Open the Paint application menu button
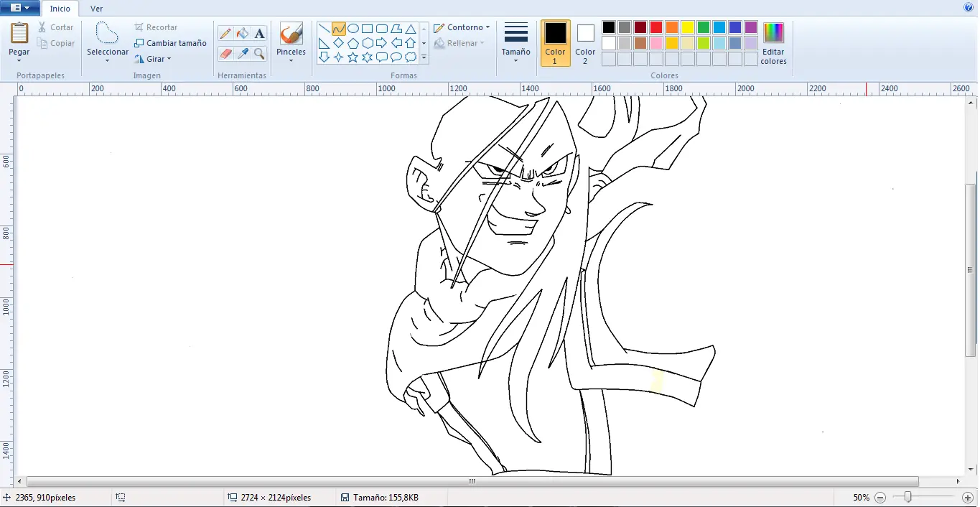Screen dimensions: 980x507 coord(20,8)
